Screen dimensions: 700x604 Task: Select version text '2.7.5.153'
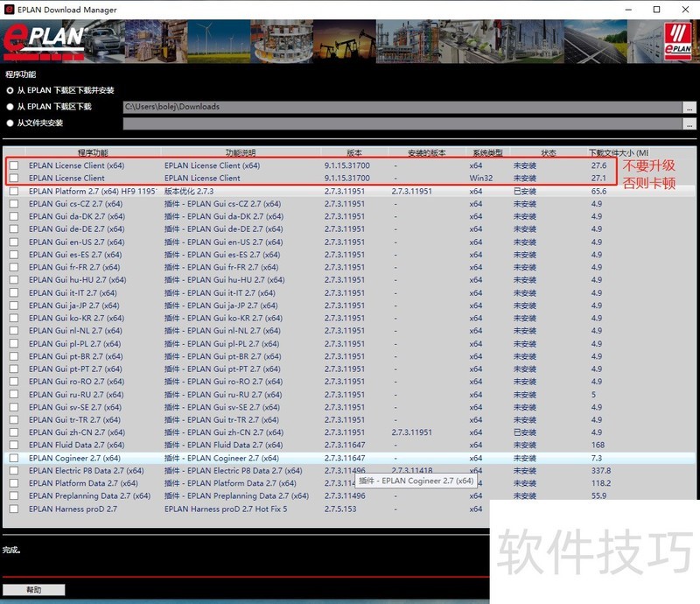[340, 509]
